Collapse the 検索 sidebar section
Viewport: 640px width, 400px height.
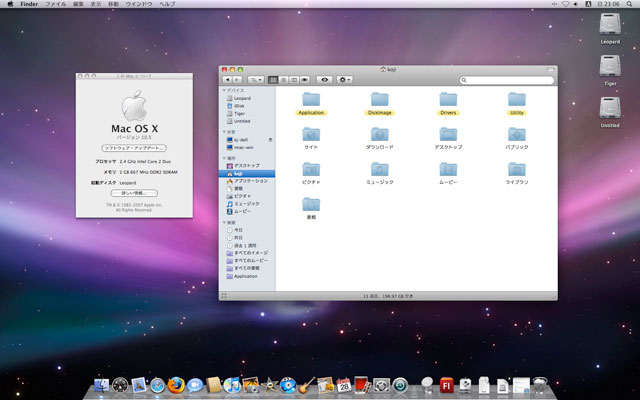click(226, 221)
